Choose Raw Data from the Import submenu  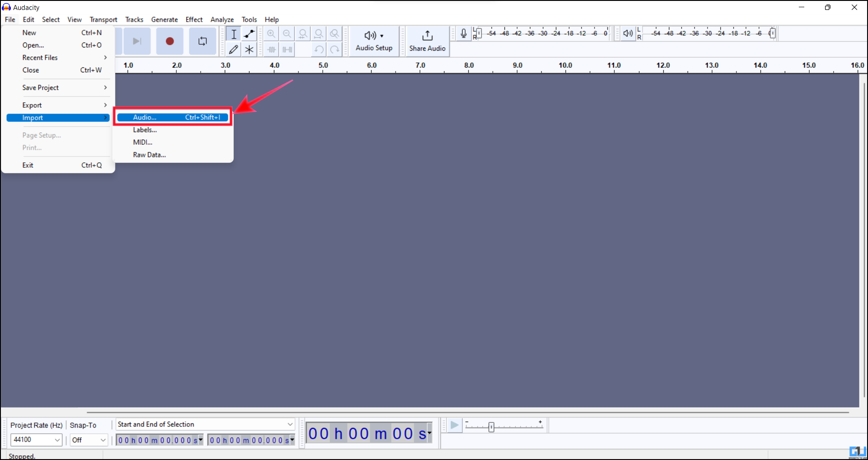(x=149, y=155)
